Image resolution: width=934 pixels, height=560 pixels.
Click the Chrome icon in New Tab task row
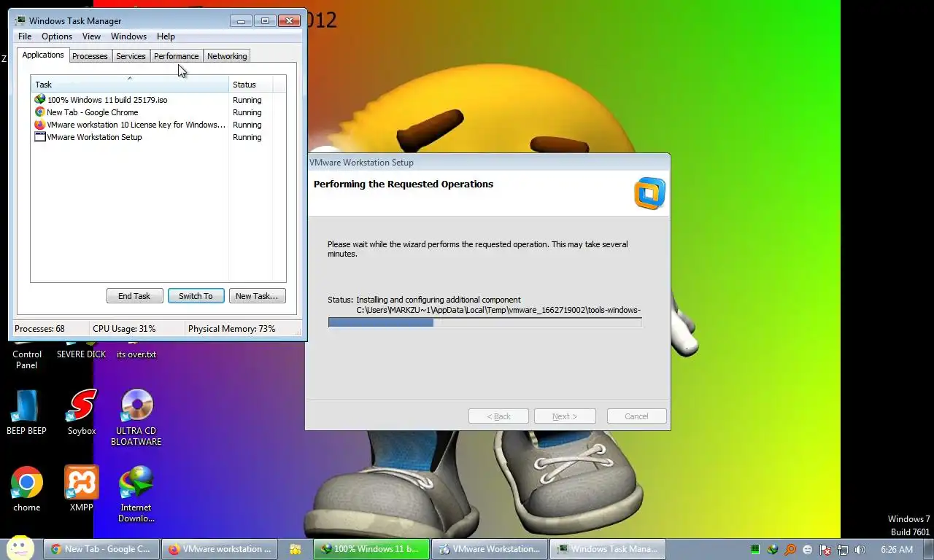click(40, 112)
